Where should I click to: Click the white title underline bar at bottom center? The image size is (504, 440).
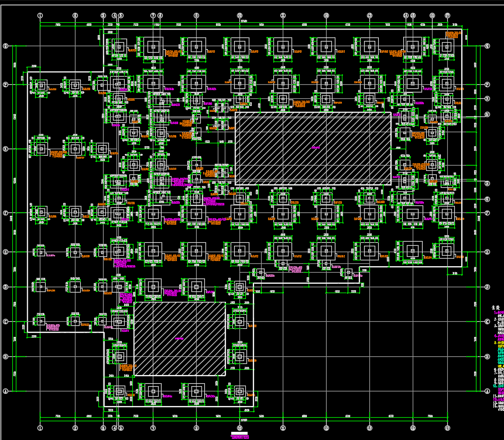[x=239, y=433]
